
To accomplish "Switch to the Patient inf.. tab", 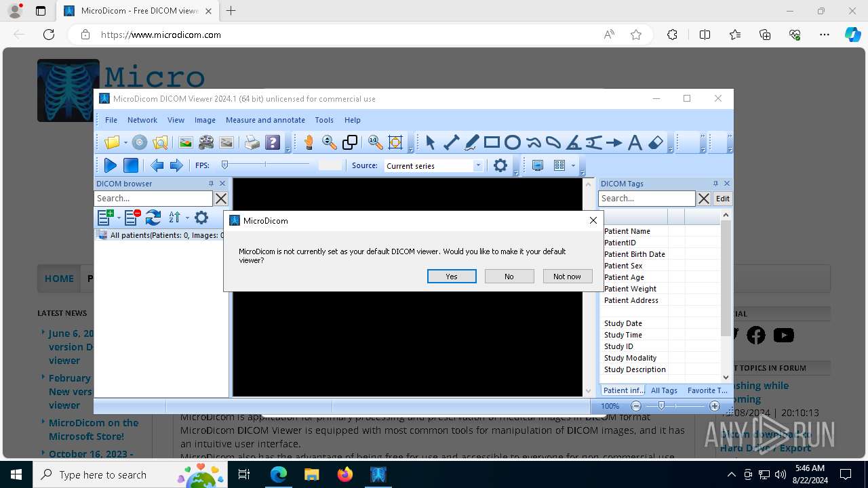I will (624, 390).
